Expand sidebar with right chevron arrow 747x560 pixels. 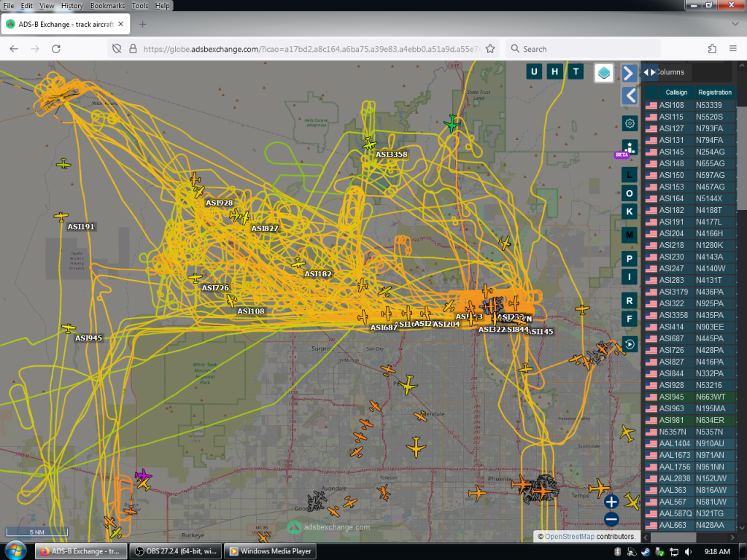pos(630,74)
